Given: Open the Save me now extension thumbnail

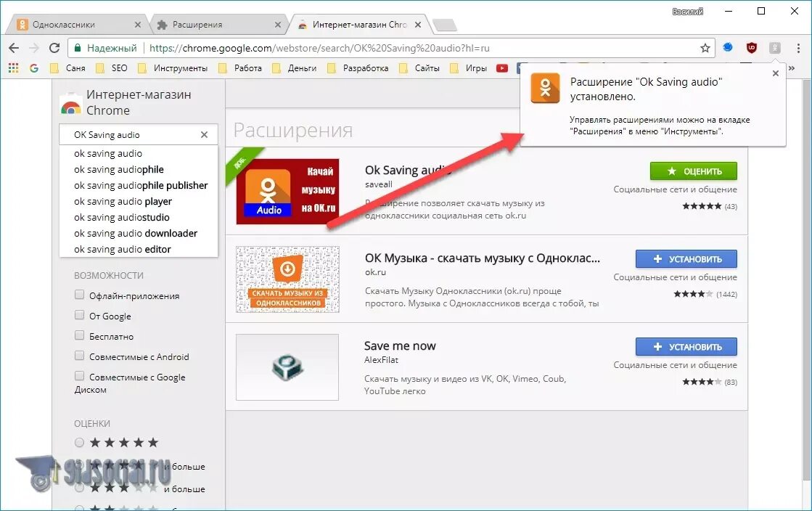Looking at the screenshot, I should pos(287,367).
